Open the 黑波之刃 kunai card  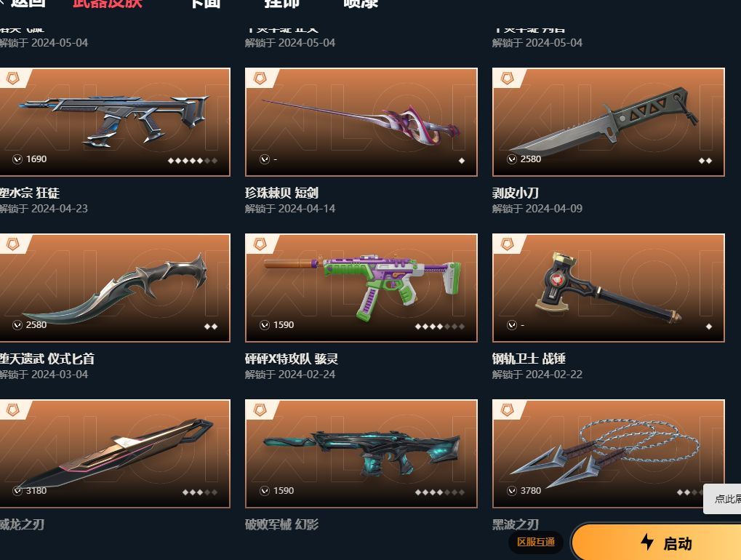point(608,454)
